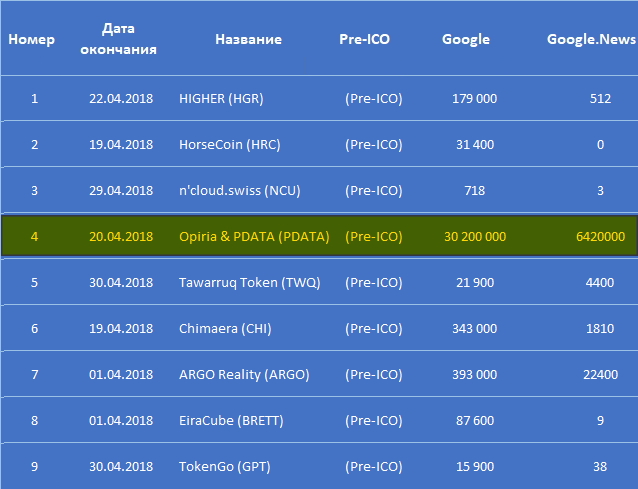Image resolution: width=638 pixels, height=489 pixels.
Task: Select the HIGHER (HGR) name cell
Action: [x=221, y=98]
